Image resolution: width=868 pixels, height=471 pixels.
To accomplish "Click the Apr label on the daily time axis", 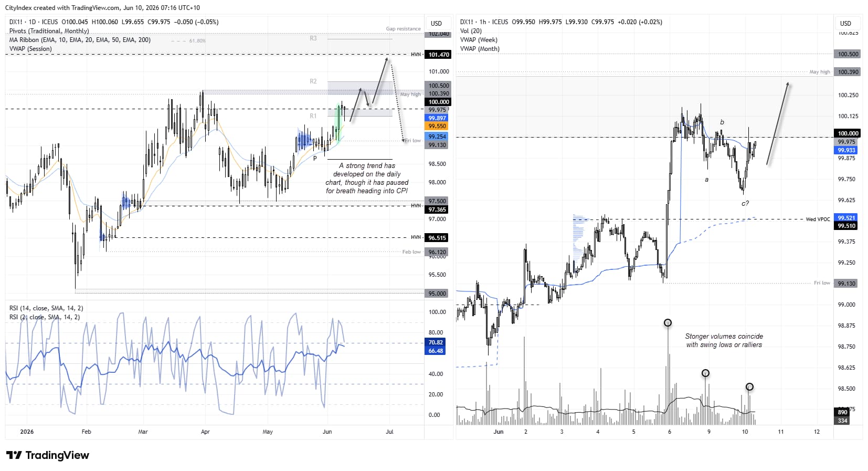I will 205,432.
